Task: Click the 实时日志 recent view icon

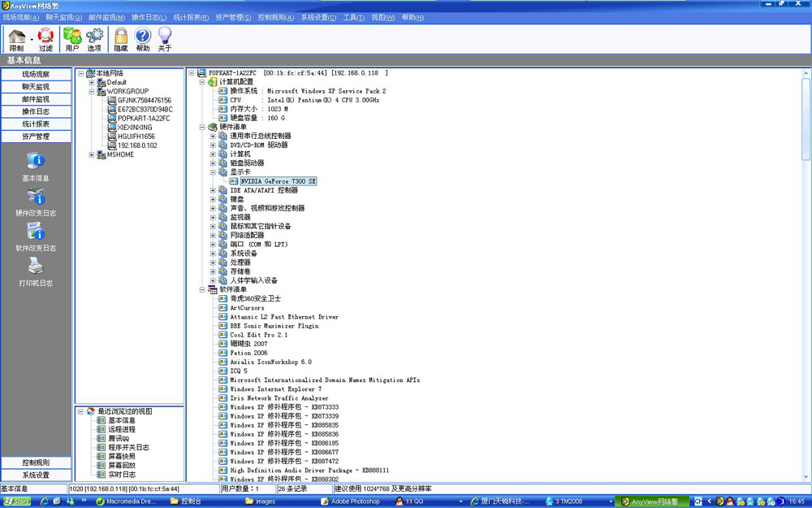Action: [101, 475]
